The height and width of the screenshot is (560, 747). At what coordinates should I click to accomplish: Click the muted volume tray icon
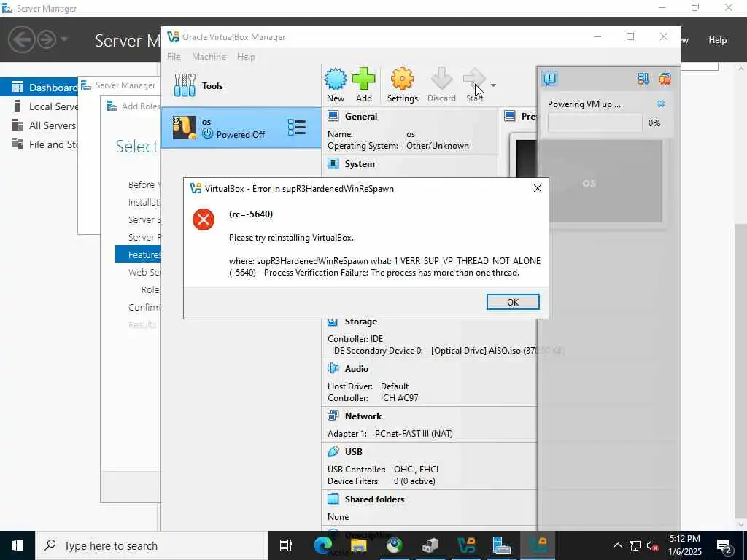pos(653,545)
